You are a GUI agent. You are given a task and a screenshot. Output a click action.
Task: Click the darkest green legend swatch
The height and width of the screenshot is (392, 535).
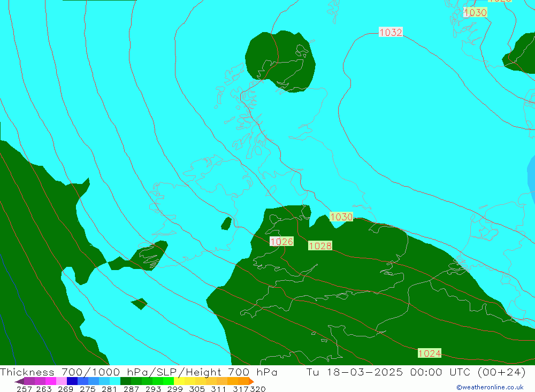[x=126, y=381]
